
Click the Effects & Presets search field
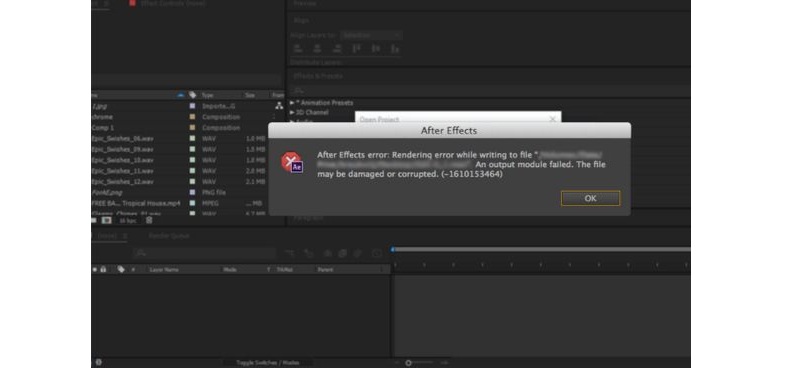click(490, 90)
